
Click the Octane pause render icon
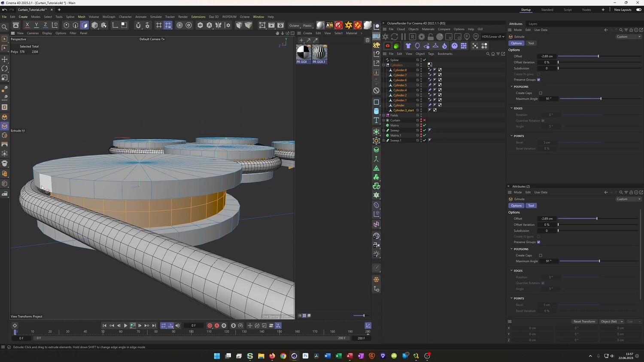pos(403,37)
